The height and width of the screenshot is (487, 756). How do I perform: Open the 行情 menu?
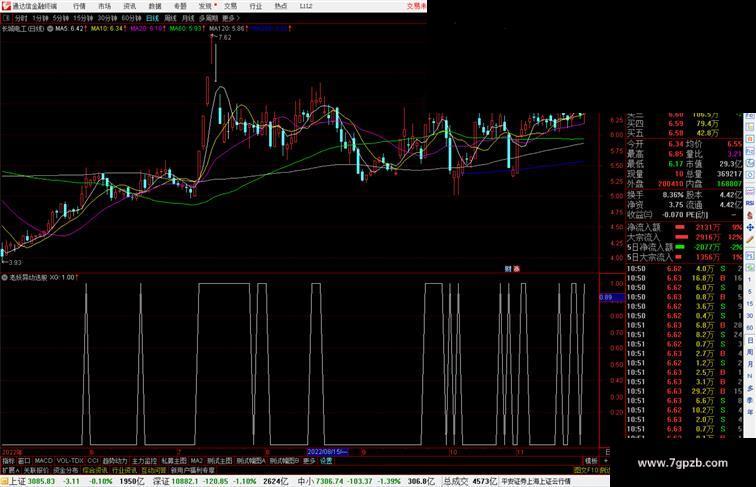[x=80, y=6]
